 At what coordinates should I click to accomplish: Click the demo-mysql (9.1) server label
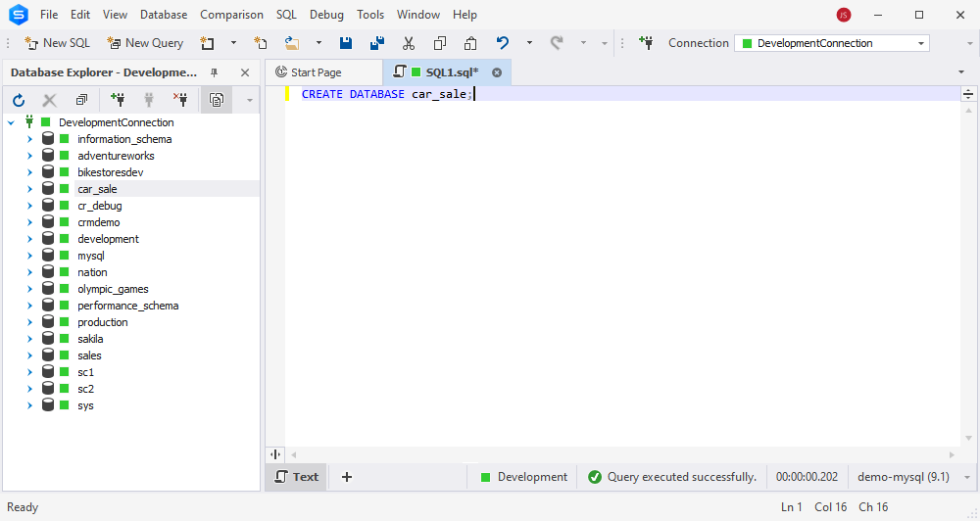(x=904, y=477)
